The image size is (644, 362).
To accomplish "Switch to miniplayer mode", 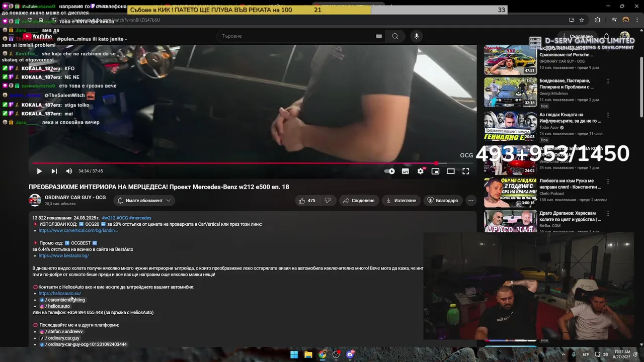I will pyautogui.click(x=436, y=171).
